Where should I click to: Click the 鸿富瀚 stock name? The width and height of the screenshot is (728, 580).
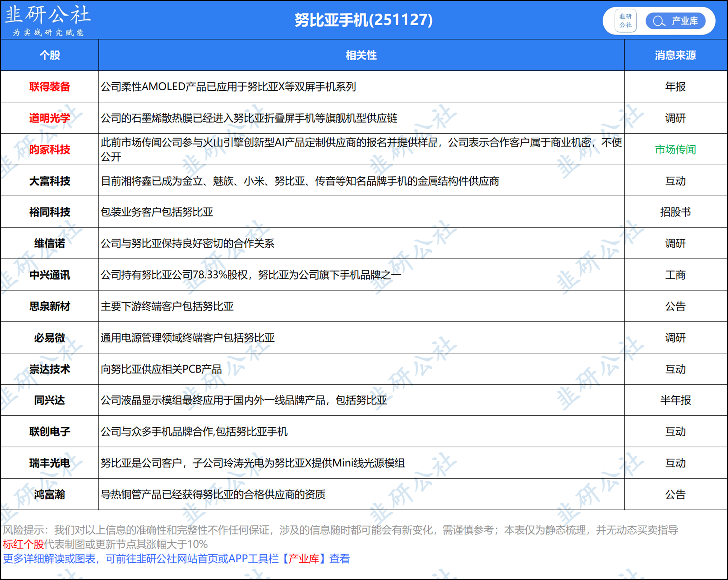[50, 495]
